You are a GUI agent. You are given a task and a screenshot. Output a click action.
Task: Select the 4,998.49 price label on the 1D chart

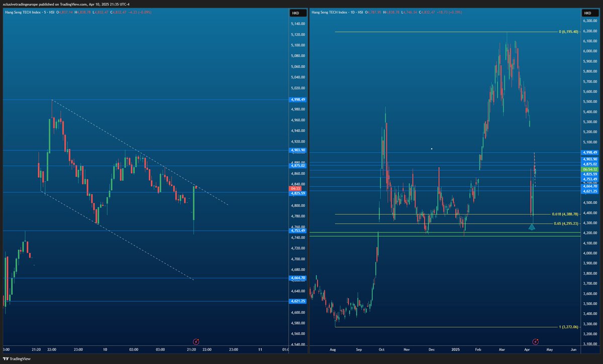point(589,153)
